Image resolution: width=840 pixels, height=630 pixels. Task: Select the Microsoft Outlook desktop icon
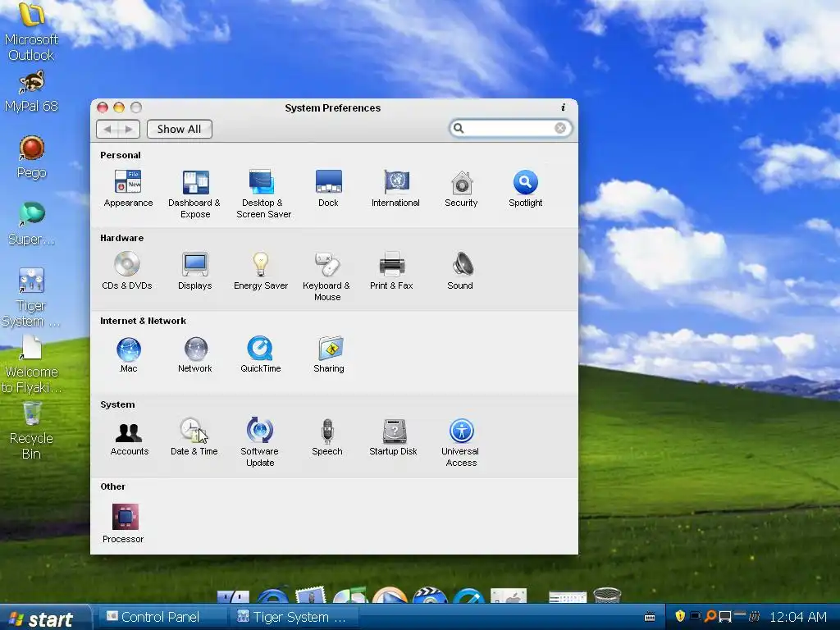tap(31, 32)
